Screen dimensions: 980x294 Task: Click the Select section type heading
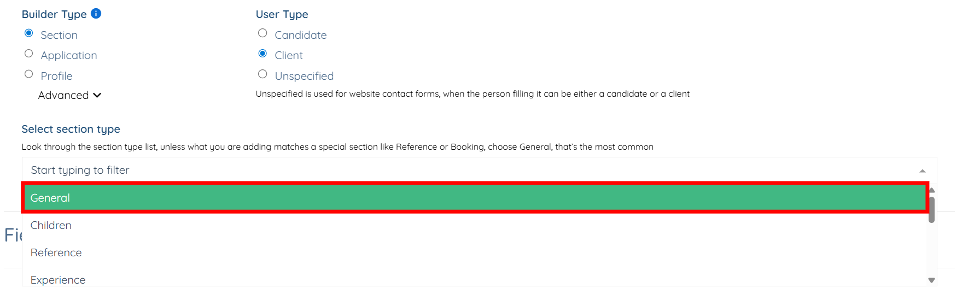(71, 129)
